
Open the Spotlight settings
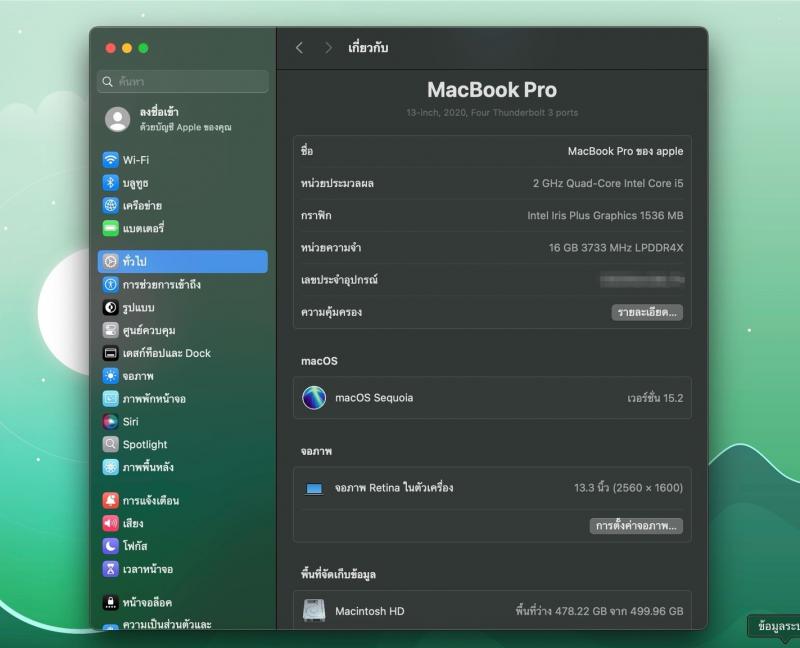click(183, 444)
